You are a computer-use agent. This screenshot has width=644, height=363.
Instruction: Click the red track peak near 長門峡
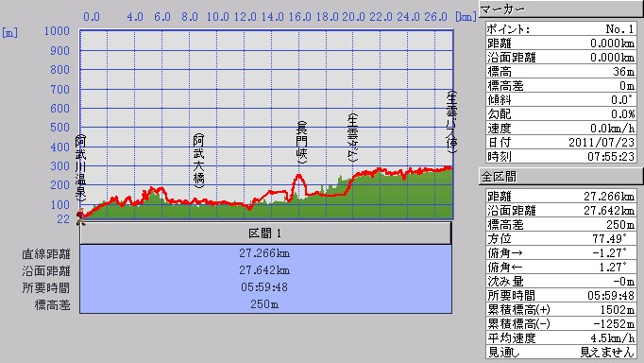(298, 177)
